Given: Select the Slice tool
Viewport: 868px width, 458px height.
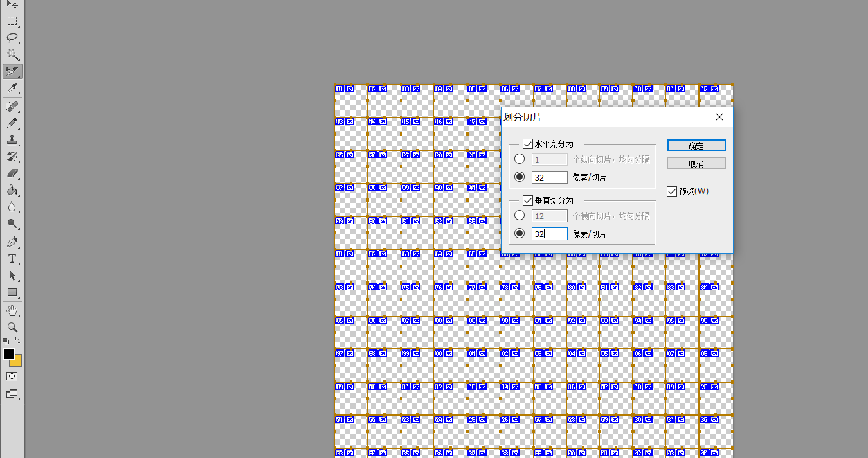Looking at the screenshot, I should tap(12, 71).
